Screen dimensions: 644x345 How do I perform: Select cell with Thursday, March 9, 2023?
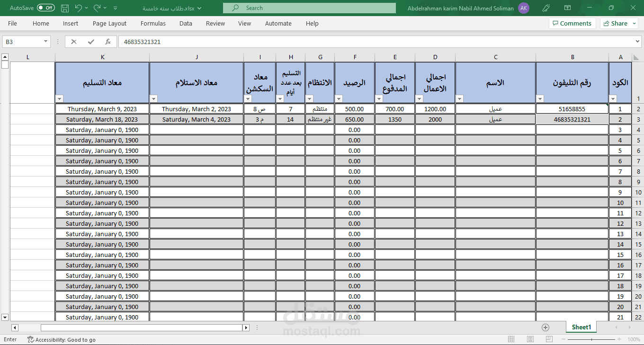(x=102, y=109)
